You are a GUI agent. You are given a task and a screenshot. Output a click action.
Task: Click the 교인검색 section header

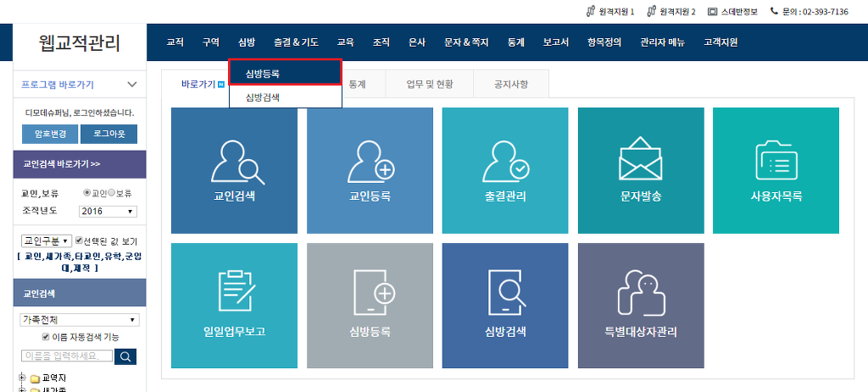click(80, 292)
